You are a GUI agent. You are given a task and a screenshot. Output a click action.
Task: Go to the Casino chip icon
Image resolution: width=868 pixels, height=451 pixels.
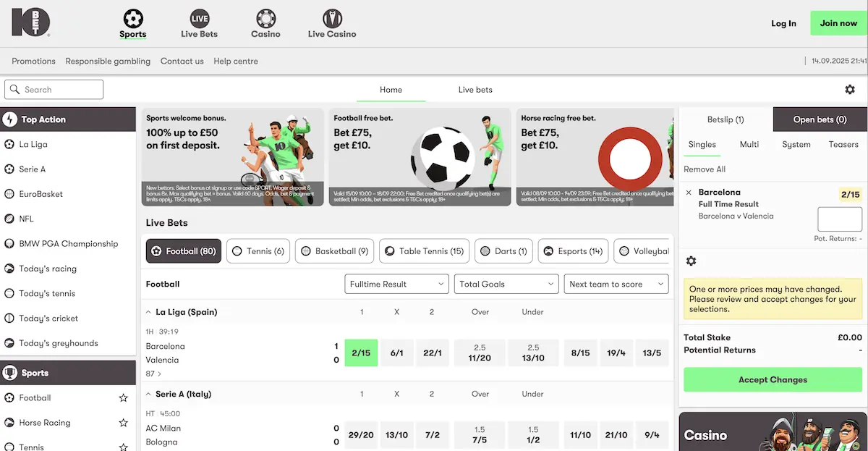pyautogui.click(x=265, y=18)
